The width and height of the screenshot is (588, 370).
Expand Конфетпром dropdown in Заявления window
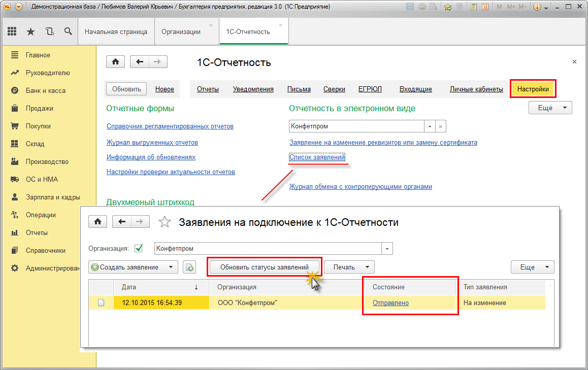coord(387,248)
